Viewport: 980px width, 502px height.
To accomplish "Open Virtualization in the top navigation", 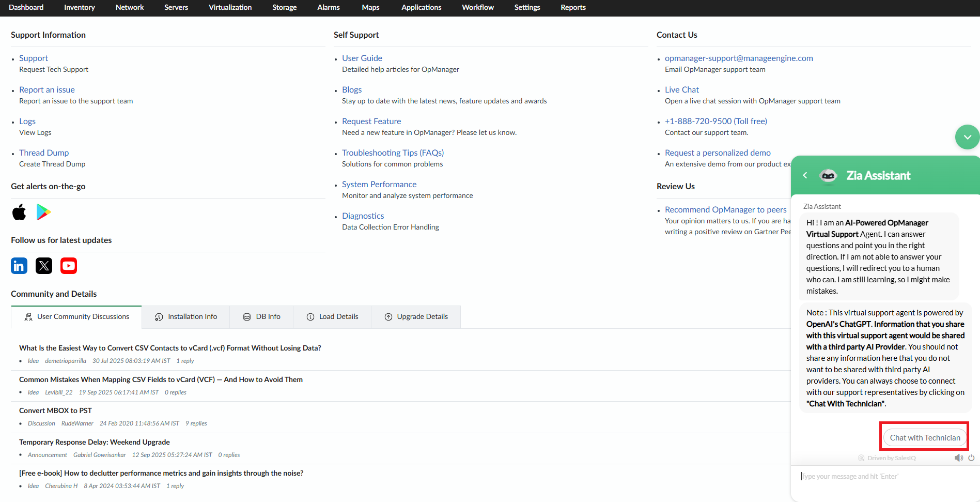I will pyautogui.click(x=230, y=7).
